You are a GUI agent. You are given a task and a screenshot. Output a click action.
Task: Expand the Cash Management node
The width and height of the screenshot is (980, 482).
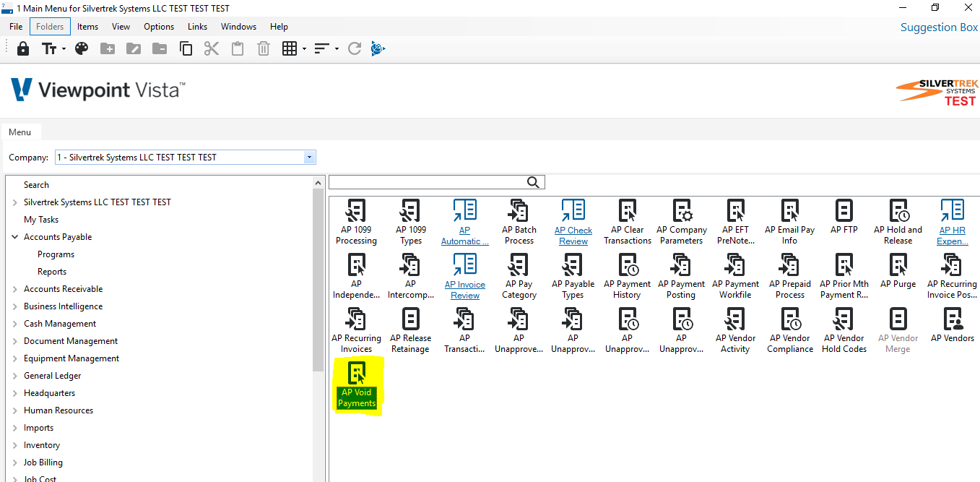[x=14, y=324]
